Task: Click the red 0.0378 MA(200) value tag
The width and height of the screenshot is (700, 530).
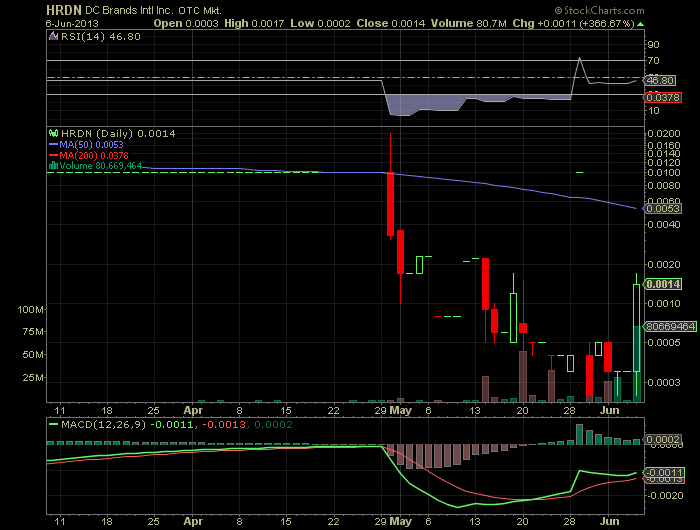Action: pos(662,97)
